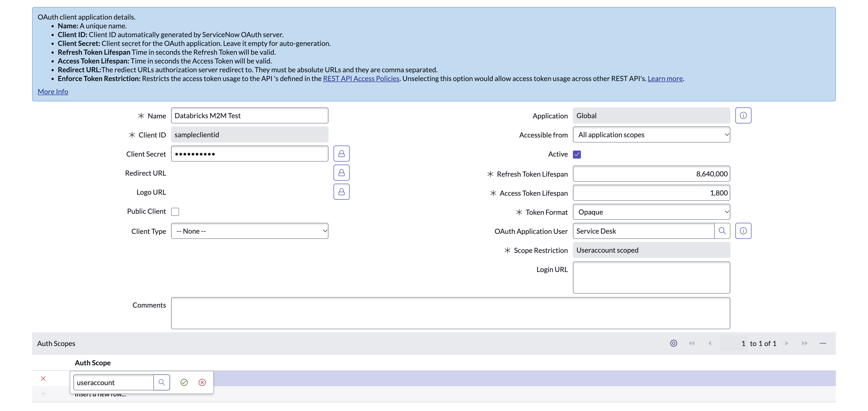The image size is (868, 411).
Task: Go to previous page of Auth Scopes
Action: pyautogui.click(x=710, y=343)
